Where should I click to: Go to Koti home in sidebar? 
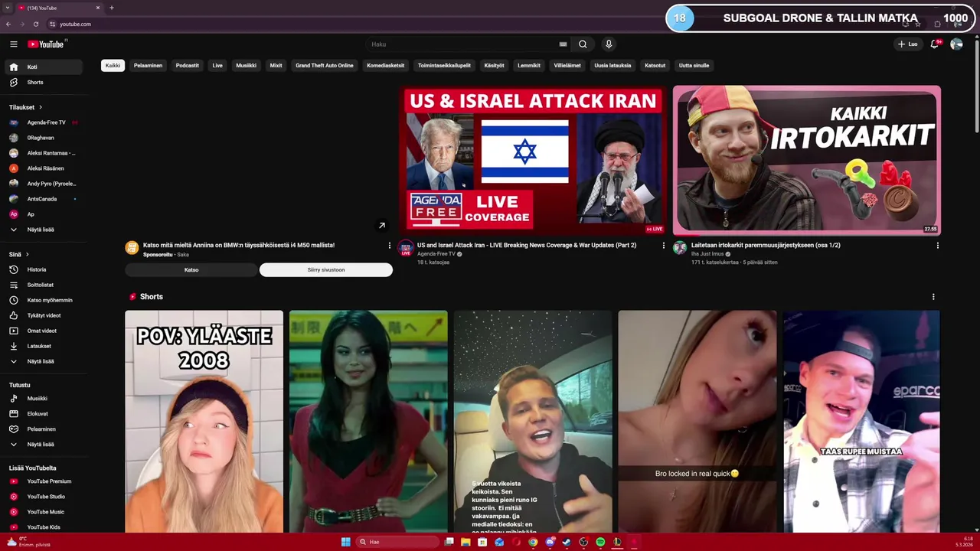[42, 67]
